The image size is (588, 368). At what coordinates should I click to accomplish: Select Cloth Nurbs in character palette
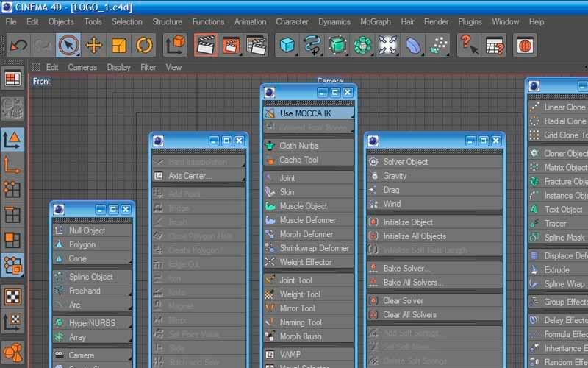tap(308, 146)
